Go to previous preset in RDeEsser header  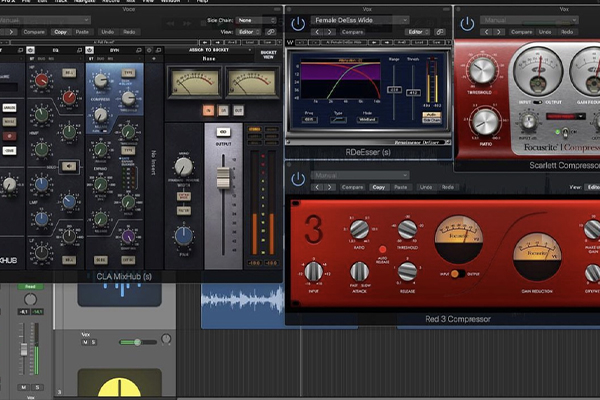click(317, 32)
